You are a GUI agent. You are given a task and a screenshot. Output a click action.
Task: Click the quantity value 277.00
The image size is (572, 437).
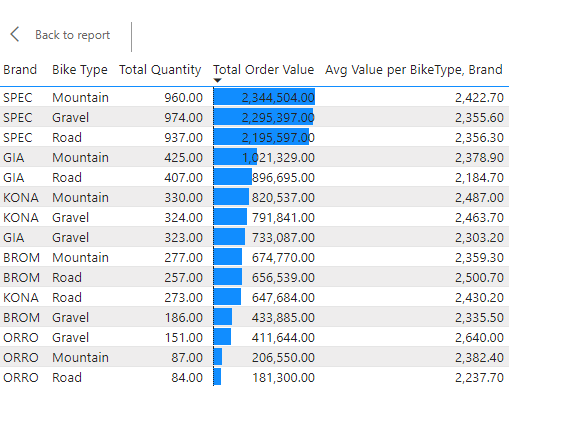pos(183,258)
